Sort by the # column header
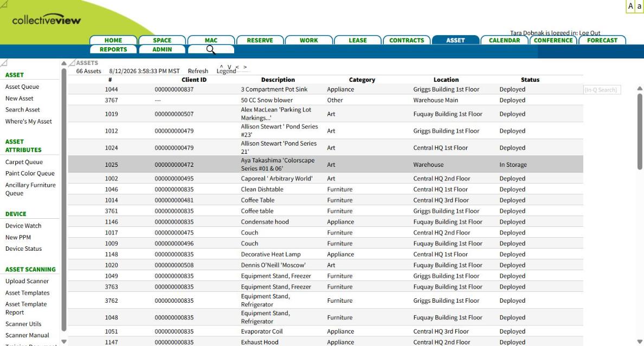This screenshot has height=346, width=644. (110, 80)
